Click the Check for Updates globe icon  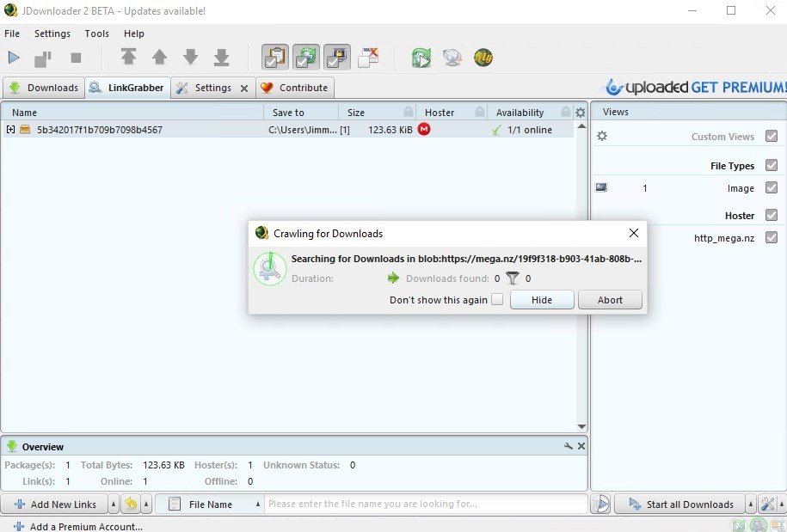452,58
